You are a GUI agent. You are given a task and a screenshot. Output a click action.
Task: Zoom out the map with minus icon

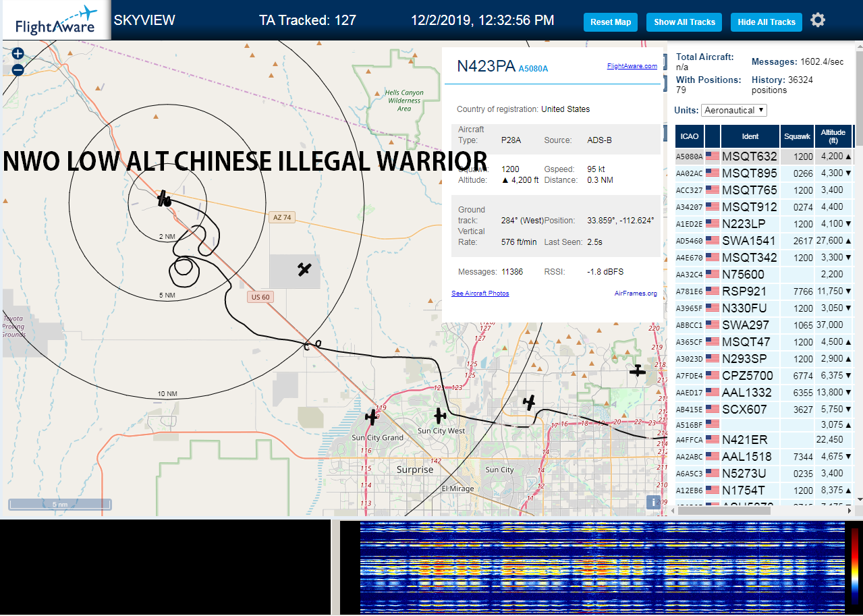[x=18, y=69]
